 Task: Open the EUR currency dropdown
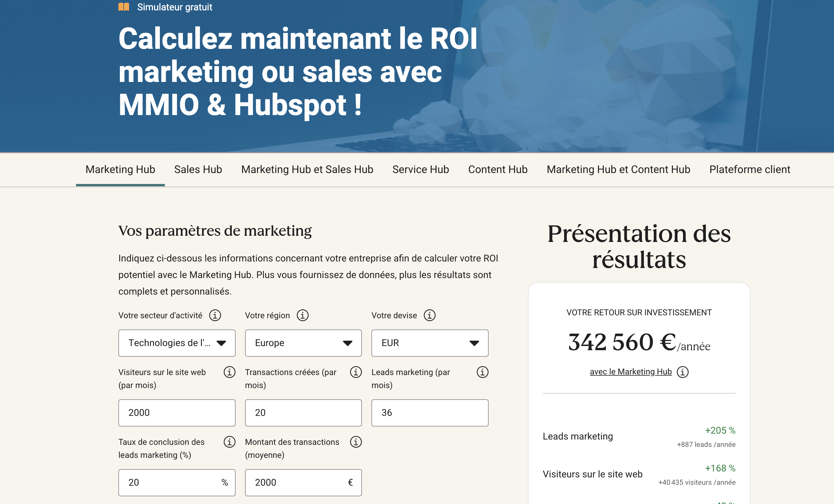[429, 343]
